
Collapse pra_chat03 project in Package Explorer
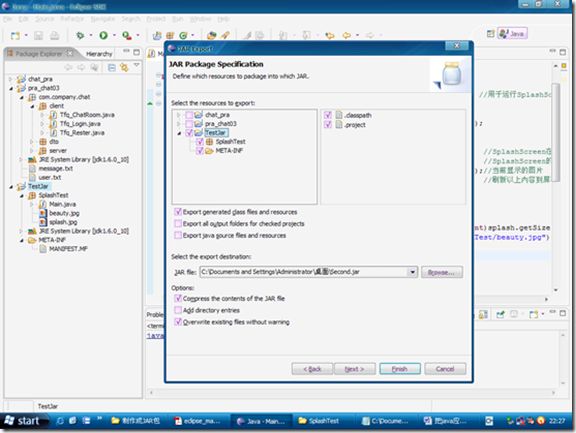(x=11, y=88)
